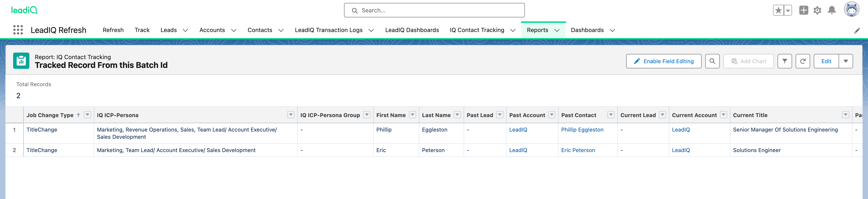
Task: Open the Leads nav tab
Action: [168, 30]
